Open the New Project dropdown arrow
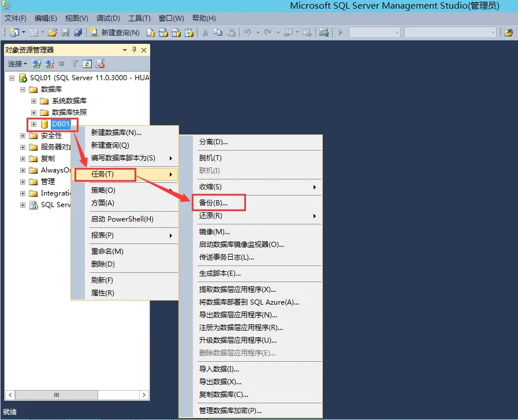This screenshot has width=518, height=420. coord(24,32)
